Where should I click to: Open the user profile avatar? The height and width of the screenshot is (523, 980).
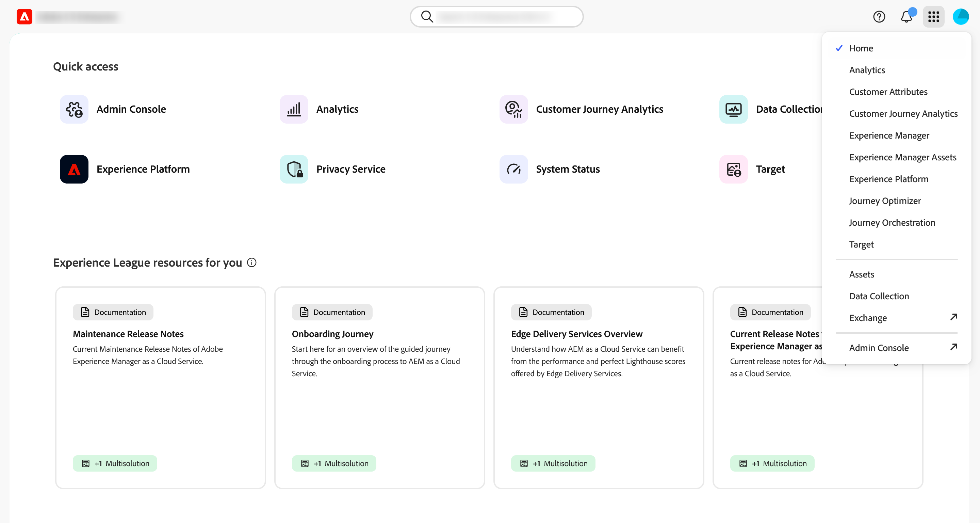pos(961,17)
